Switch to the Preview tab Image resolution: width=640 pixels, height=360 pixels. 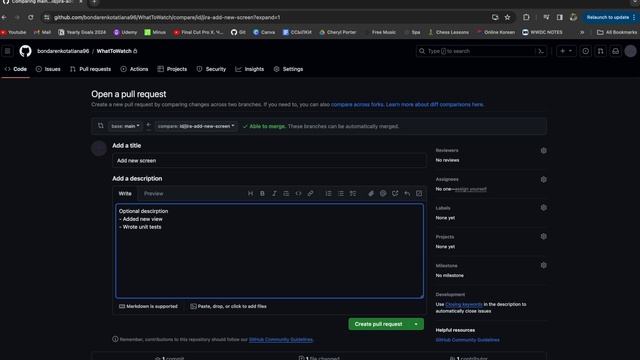click(x=153, y=193)
